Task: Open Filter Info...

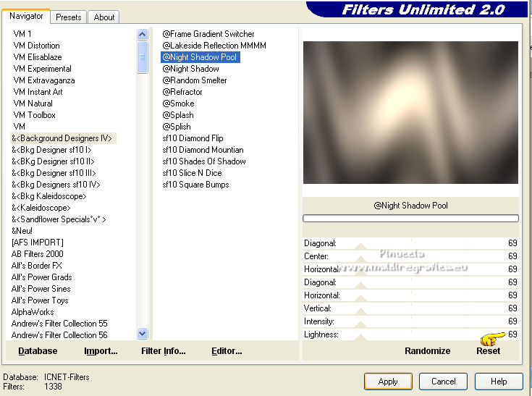Action: [x=163, y=351]
